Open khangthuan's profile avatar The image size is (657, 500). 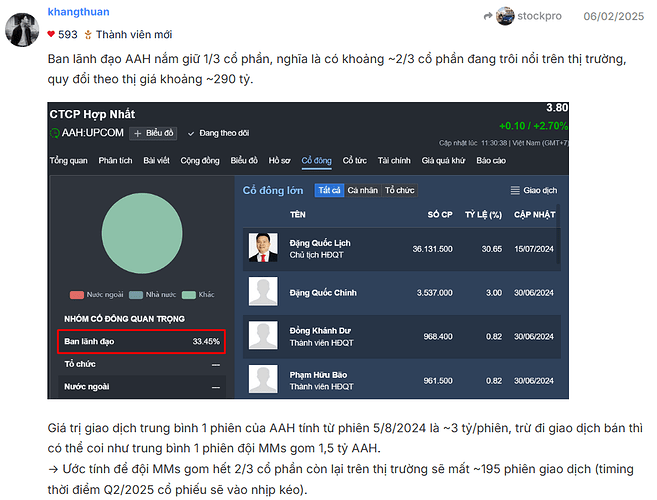click(x=22, y=30)
